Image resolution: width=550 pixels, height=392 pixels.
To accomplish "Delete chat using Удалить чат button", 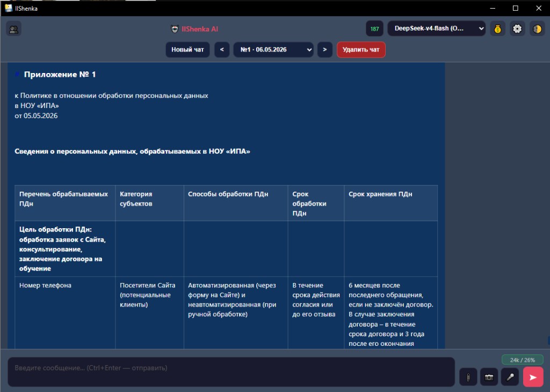I will [361, 49].
